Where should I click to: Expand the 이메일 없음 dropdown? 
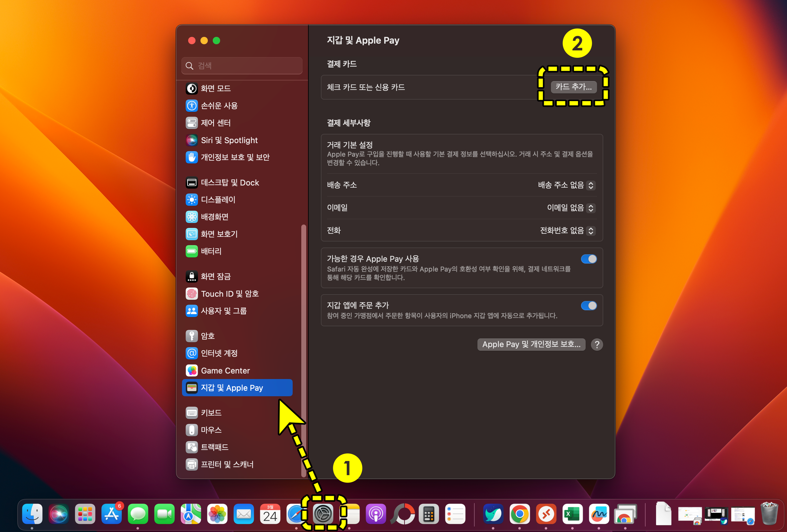point(571,208)
